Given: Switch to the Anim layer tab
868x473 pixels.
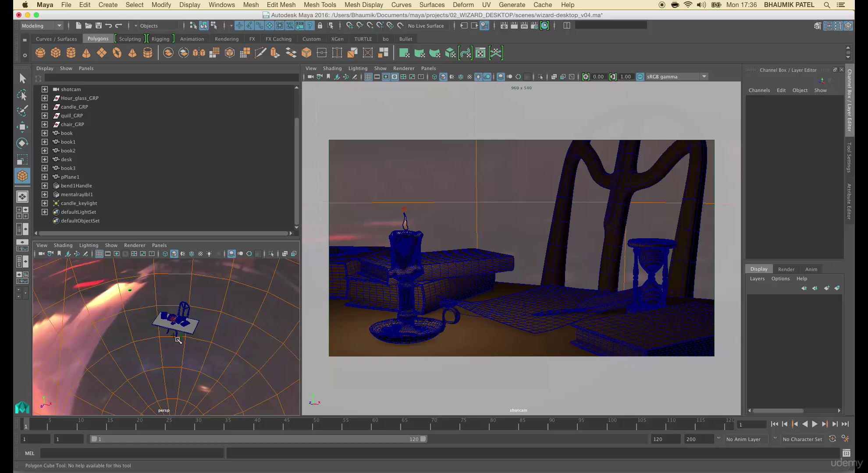Looking at the screenshot, I should (x=811, y=269).
